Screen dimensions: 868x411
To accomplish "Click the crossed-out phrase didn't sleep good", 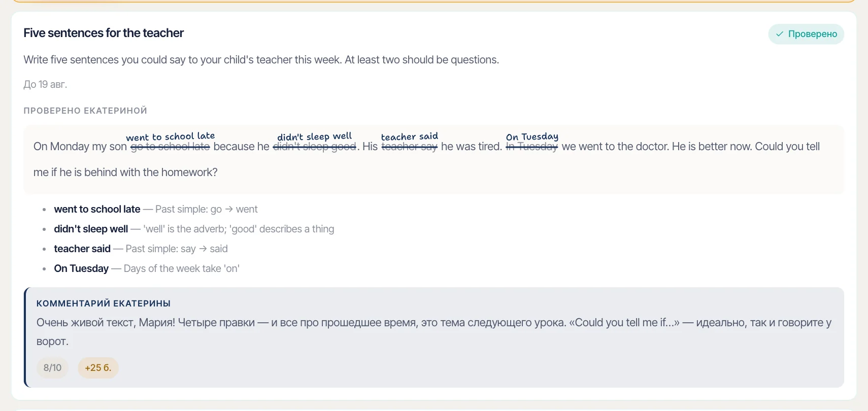I will [x=315, y=147].
